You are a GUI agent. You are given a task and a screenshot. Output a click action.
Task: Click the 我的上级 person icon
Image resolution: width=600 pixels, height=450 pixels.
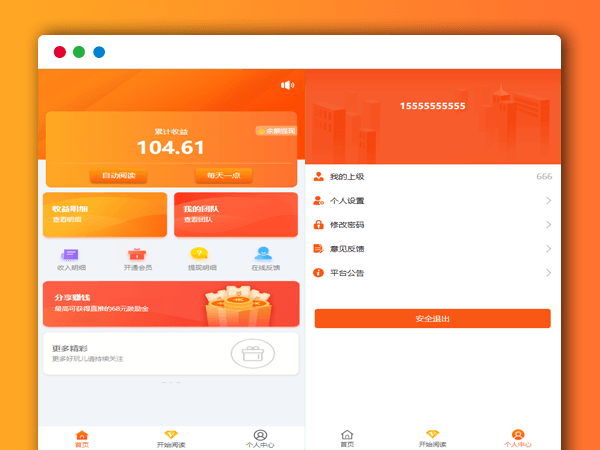click(x=319, y=177)
